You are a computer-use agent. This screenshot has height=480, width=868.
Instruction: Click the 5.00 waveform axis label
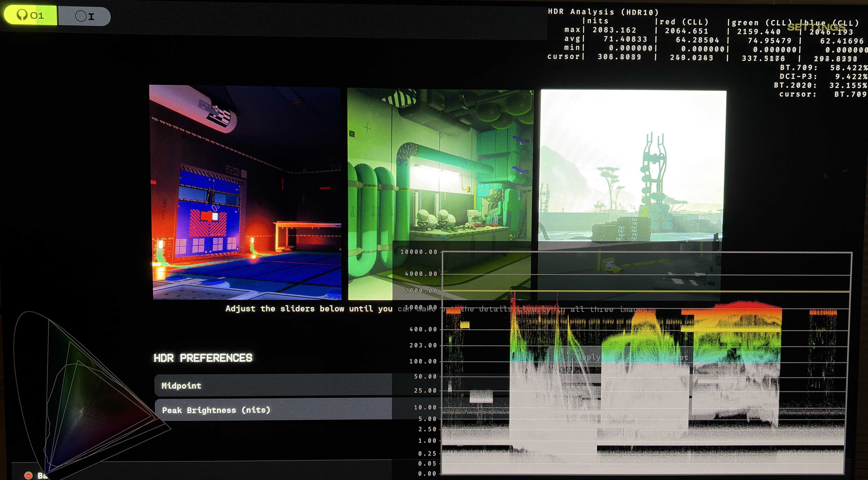point(427,419)
